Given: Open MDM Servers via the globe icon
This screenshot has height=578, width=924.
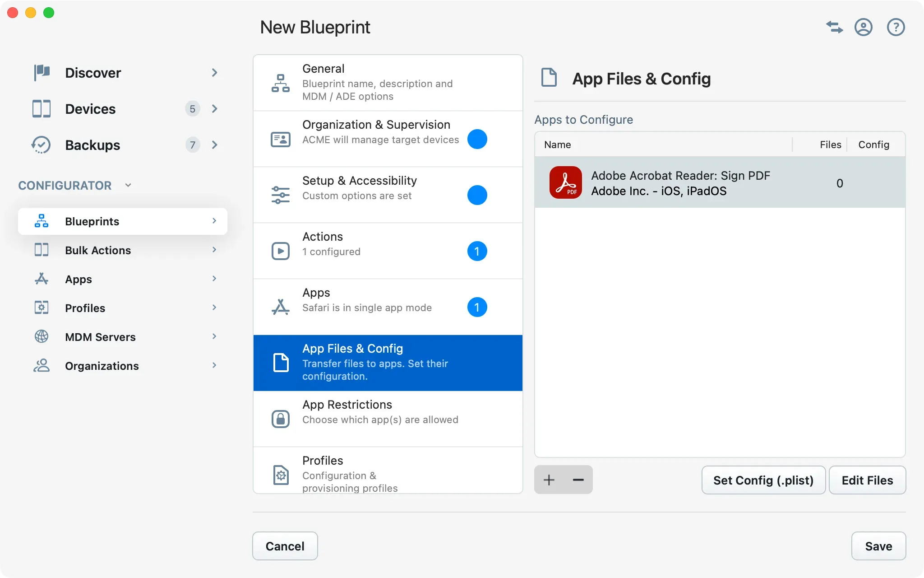Looking at the screenshot, I should (41, 336).
